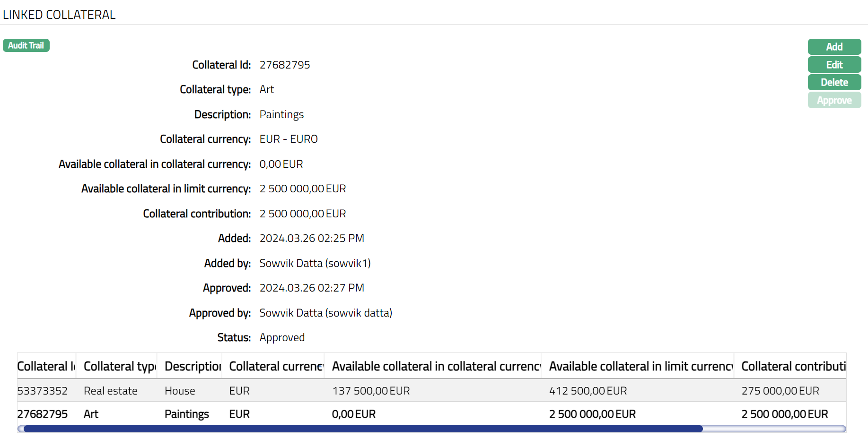Viewport: 868px width, 438px height.
Task: Click the horizontal table scrollbar thumb
Action: click(362, 429)
